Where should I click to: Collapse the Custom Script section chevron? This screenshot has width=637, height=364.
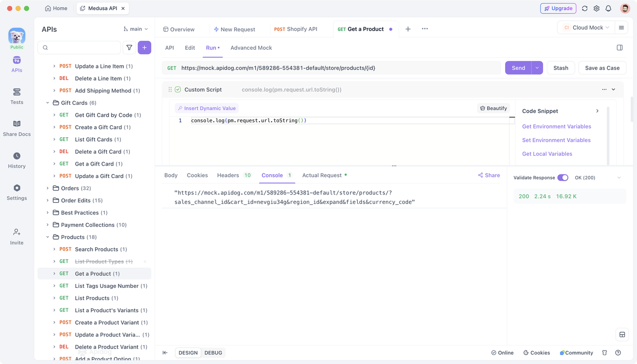(x=614, y=90)
